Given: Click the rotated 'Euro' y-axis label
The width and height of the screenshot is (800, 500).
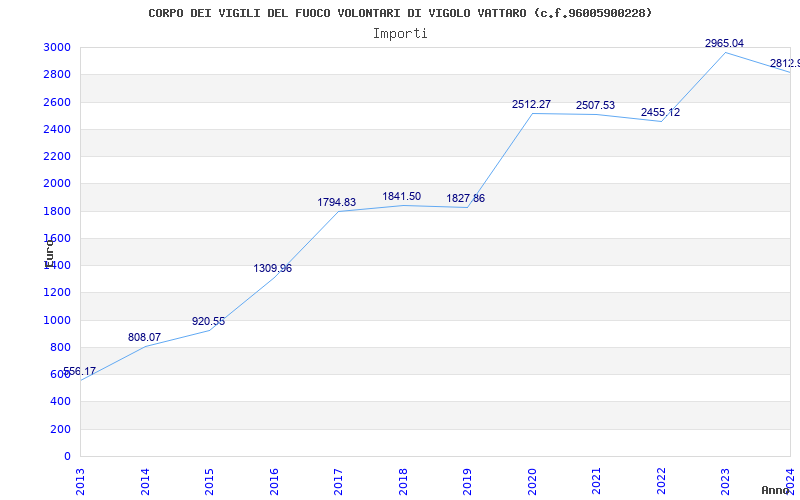Looking at the screenshot, I should point(49,253).
